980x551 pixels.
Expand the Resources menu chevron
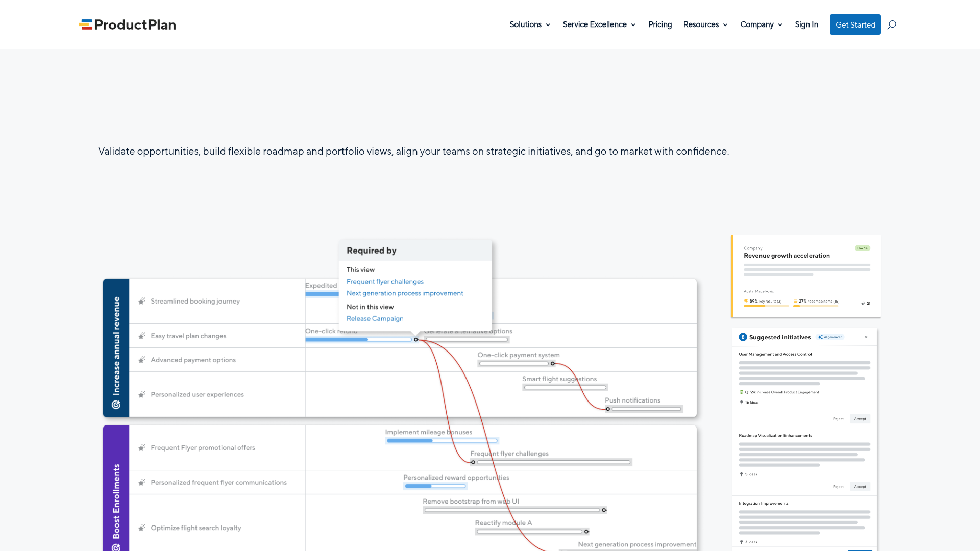(725, 24)
